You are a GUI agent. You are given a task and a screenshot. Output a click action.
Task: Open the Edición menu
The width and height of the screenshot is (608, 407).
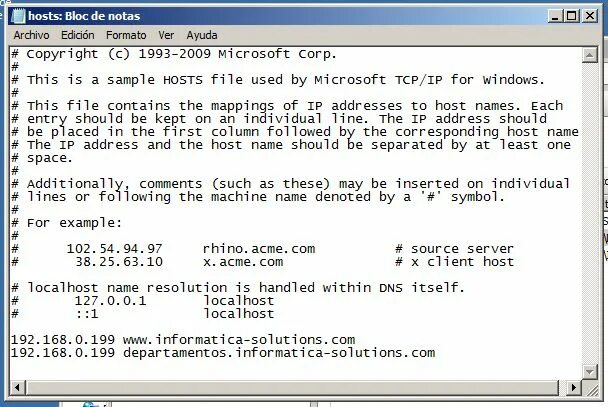(x=78, y=35)
